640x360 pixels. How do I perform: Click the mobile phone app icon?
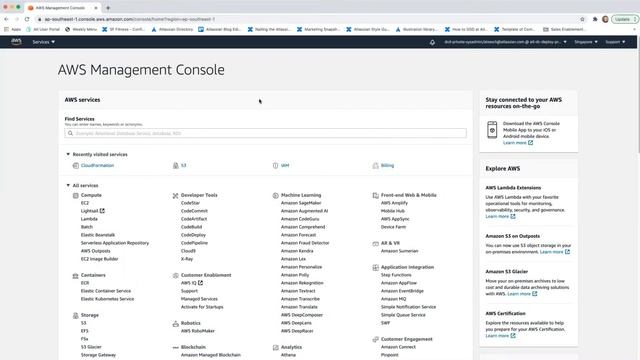click(x=492, y=129)
